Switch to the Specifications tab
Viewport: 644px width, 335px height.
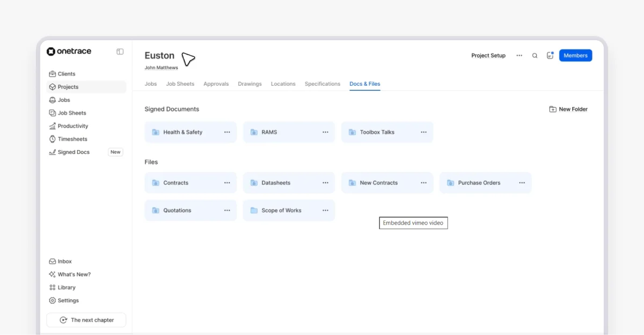[323, 84]
